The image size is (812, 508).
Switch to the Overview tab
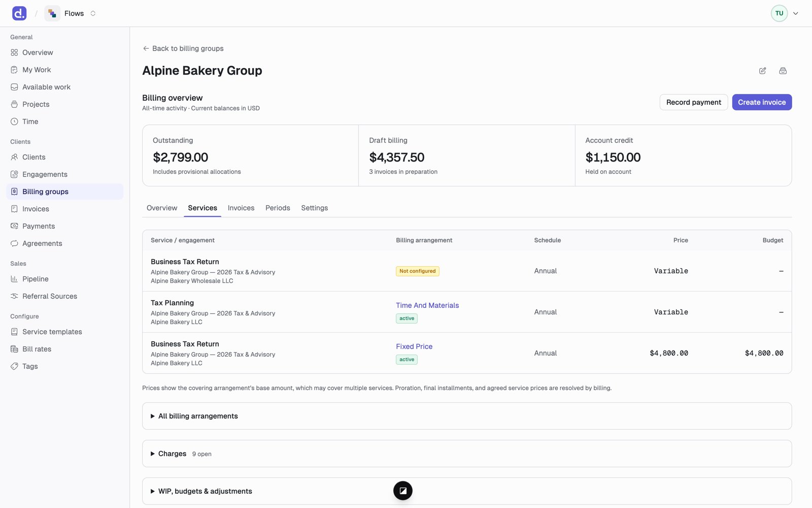coord(162,208)
